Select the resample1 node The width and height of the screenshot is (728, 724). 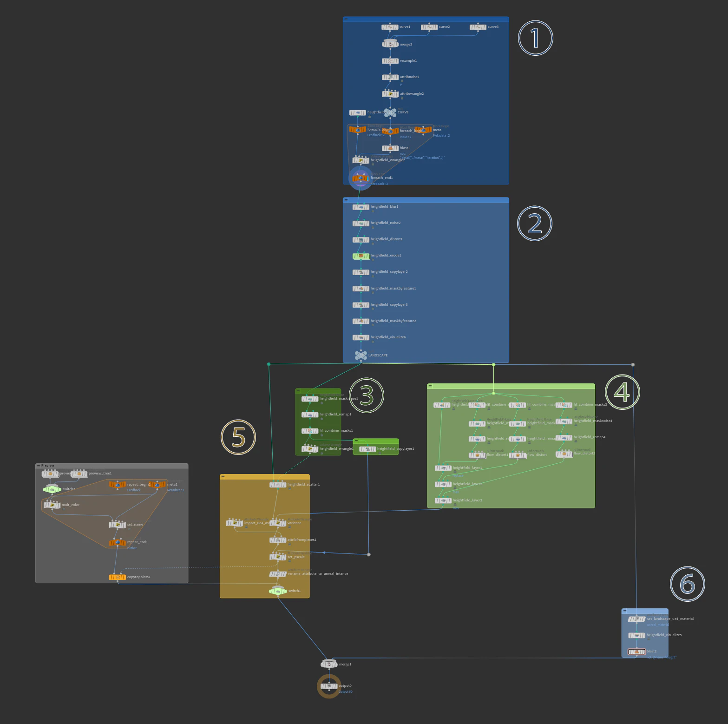pos(390,61)
